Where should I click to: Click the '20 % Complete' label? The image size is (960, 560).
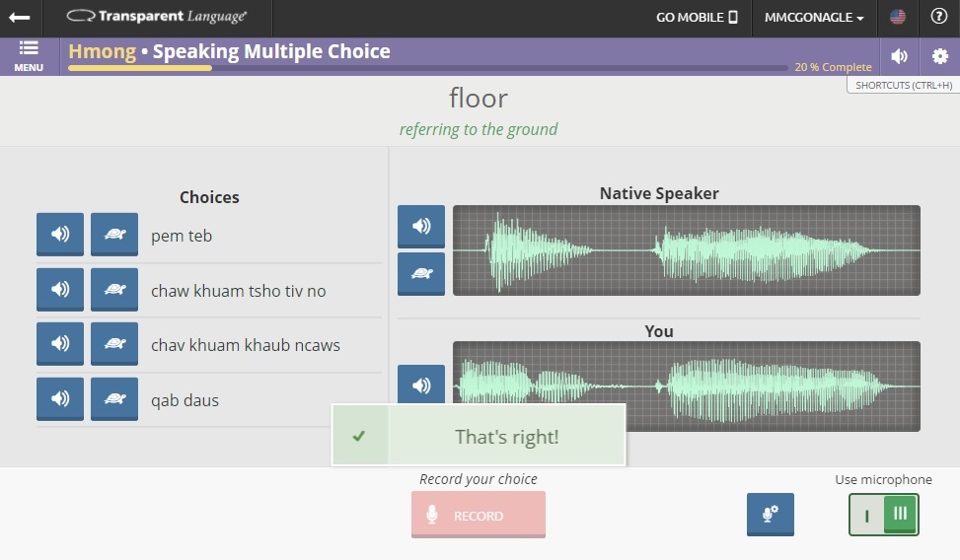click(x=833, y=67)
